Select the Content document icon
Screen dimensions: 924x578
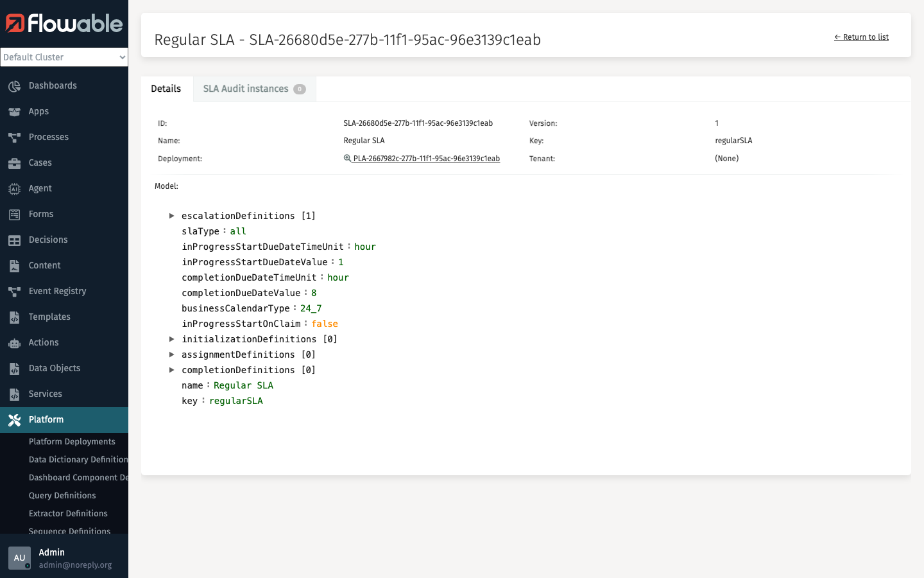coord(14,265)
